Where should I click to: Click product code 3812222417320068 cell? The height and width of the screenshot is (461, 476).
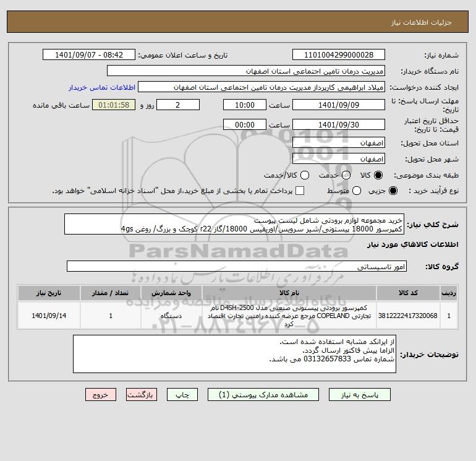pyautogui.click(x=408, y=316)
